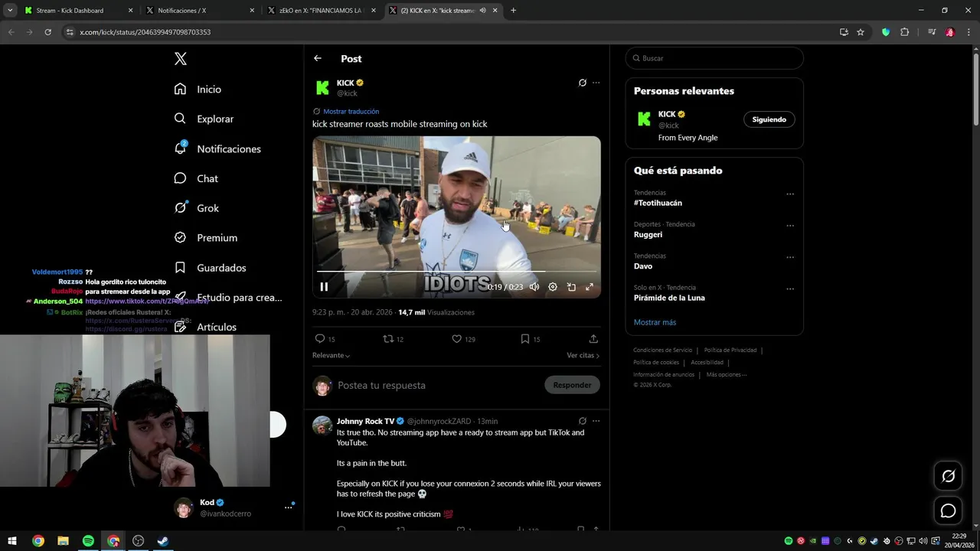
Task: Open a new browser tab
Action: pyautogui.click(x=513, y=11)
